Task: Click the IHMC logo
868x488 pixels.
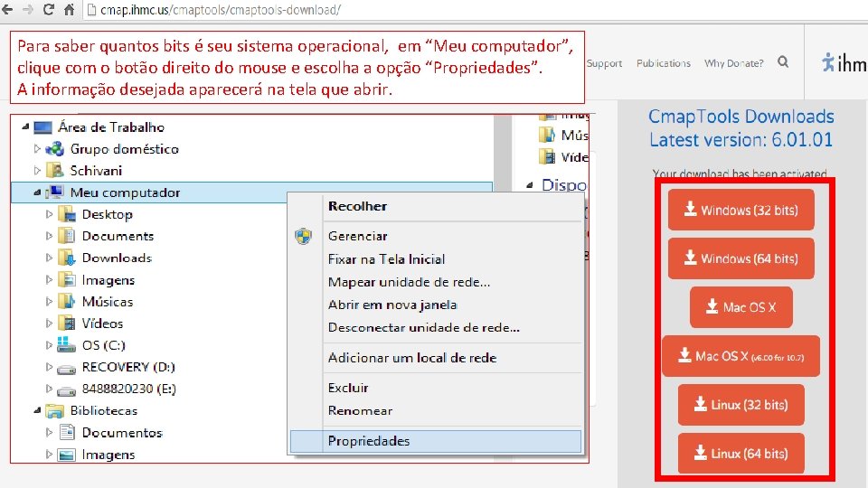Action: tap(844, 62)
